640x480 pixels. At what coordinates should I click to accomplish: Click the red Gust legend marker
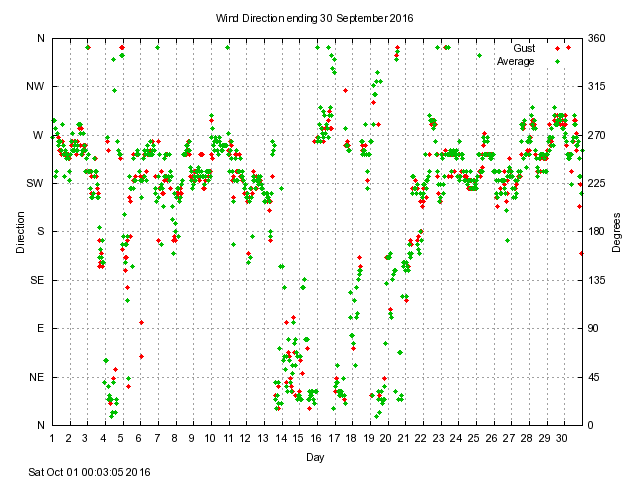pos(557,49)
